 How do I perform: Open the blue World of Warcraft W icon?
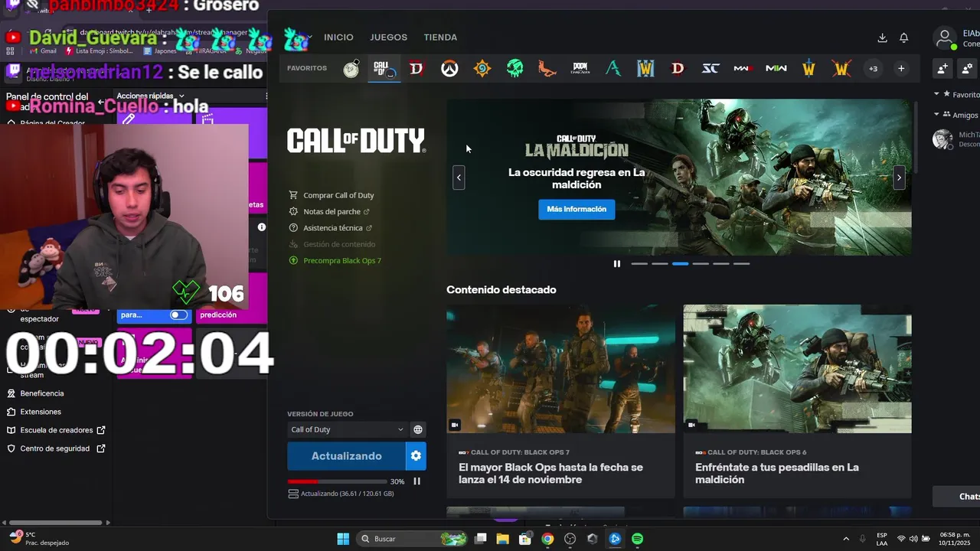coord(645,69)
